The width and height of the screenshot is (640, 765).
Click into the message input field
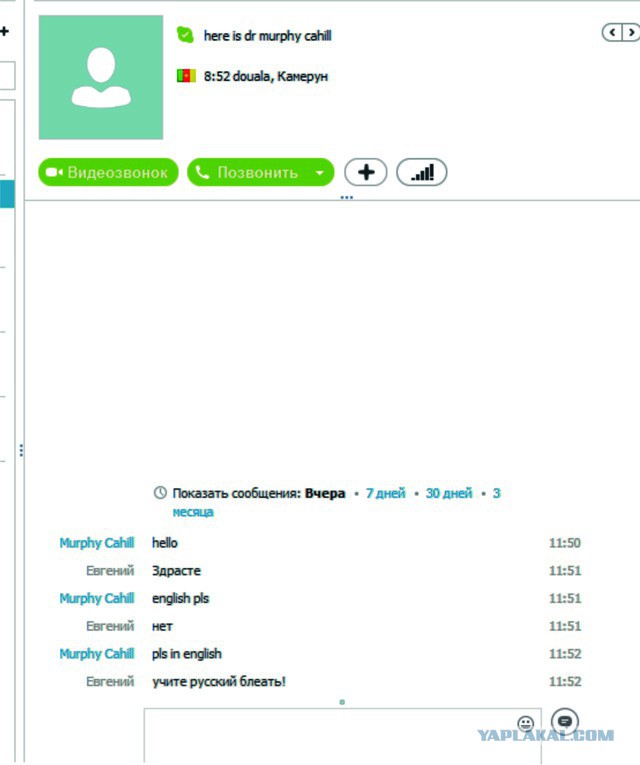[342, 736]
